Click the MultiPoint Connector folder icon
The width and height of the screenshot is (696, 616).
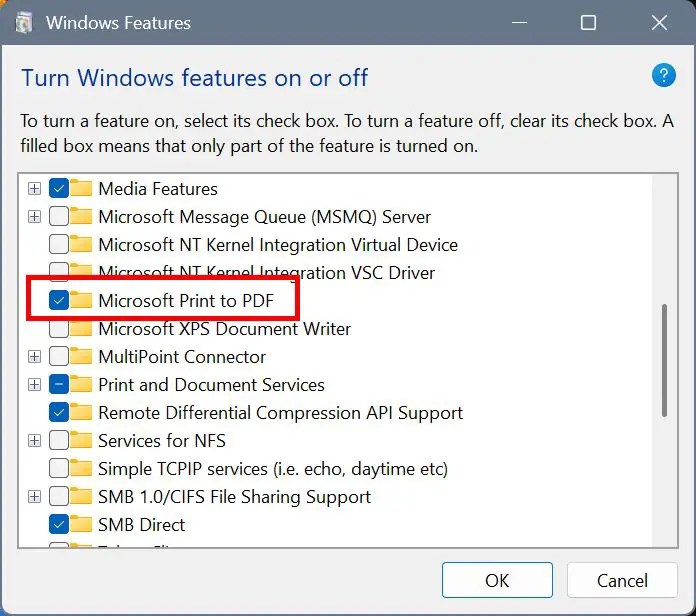tap(81, 356)
